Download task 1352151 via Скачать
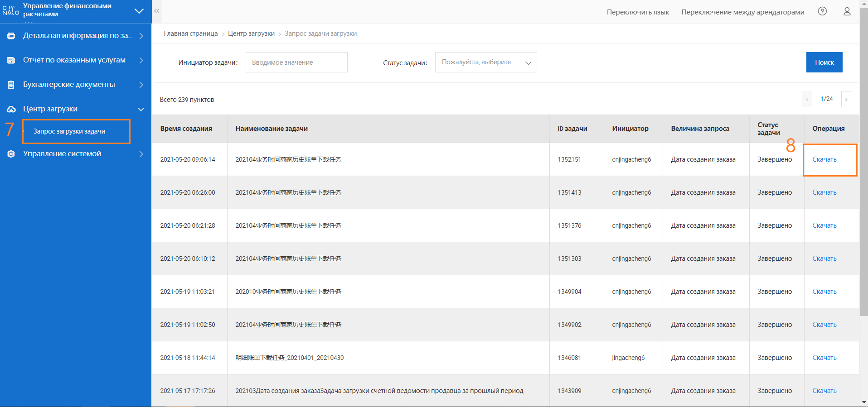 (x=824, y=159)
